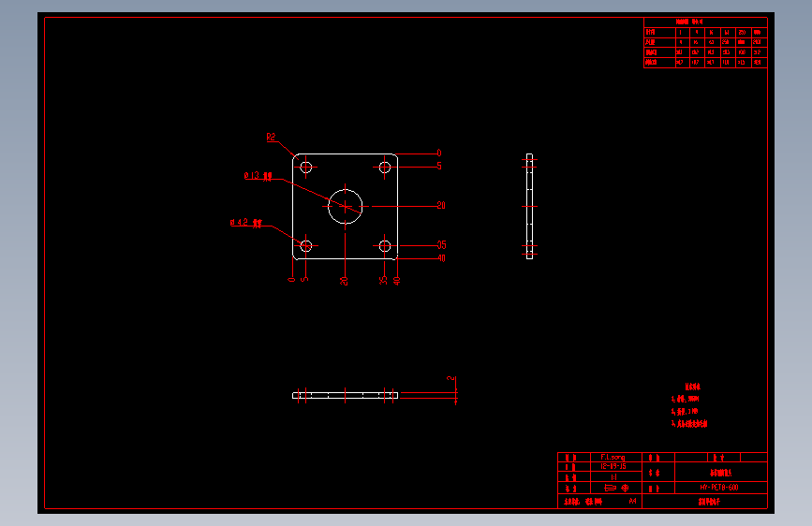The image size is (812, 526).
Task: Select the '12-09-15' date in title block
Action: tap(613, 466)
